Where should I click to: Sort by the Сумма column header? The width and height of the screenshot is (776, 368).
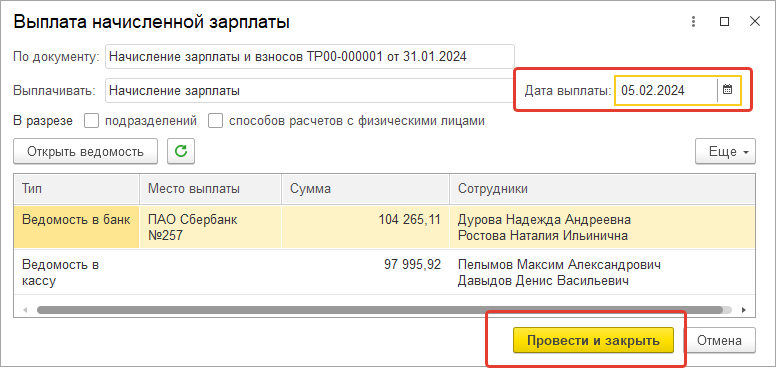pos(366,188)
